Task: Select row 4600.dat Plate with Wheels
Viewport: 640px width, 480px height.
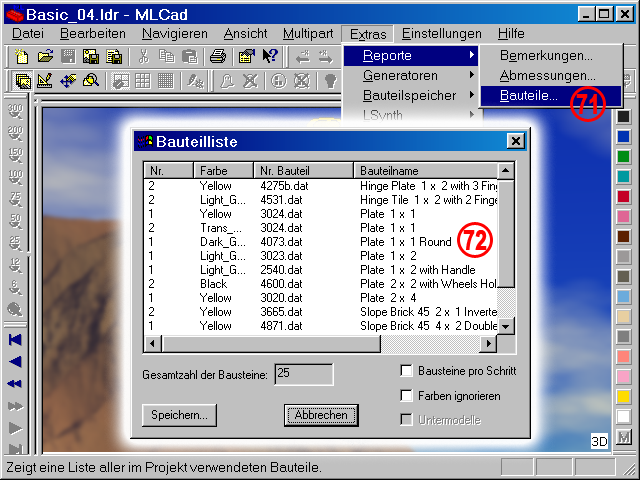Action: [321, 284]
